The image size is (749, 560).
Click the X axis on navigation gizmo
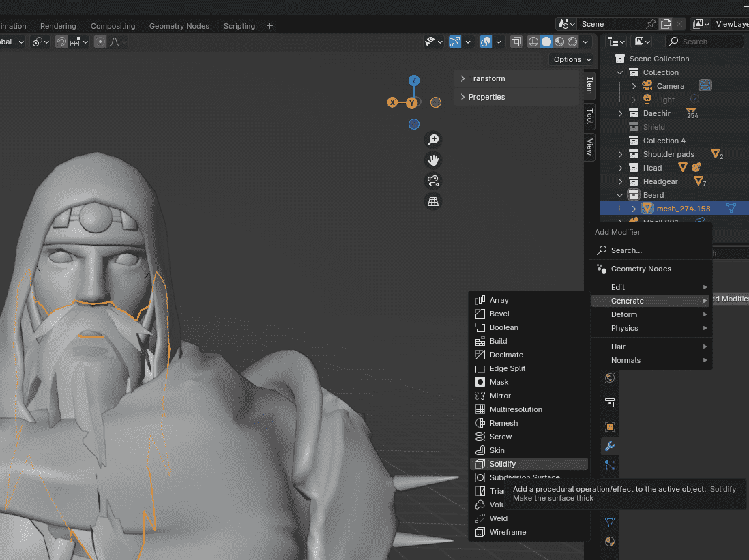coord(392,102)
